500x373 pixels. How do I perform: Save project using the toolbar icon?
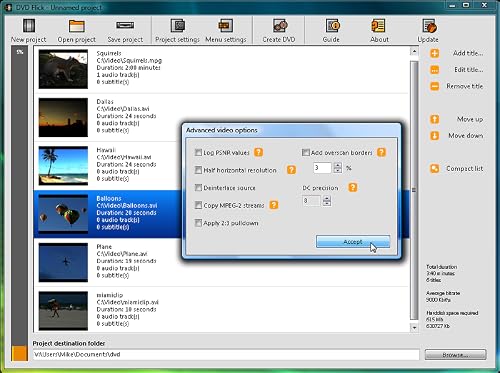125,25
